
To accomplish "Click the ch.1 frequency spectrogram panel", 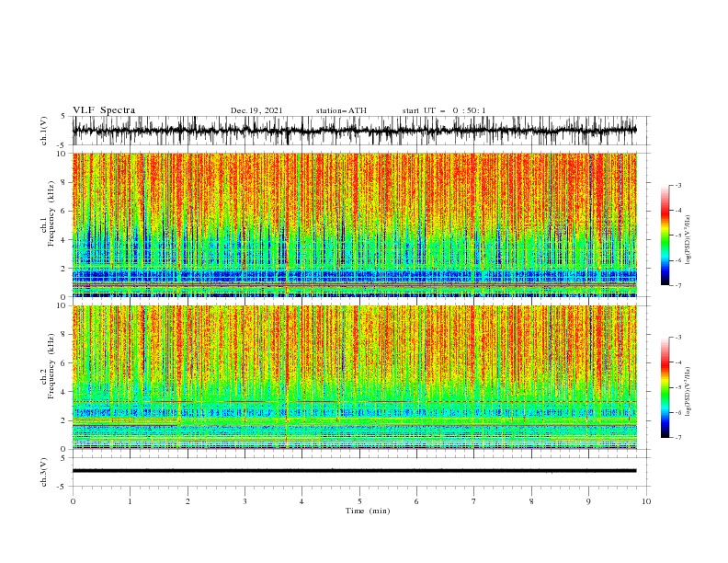I will (354, 224).
